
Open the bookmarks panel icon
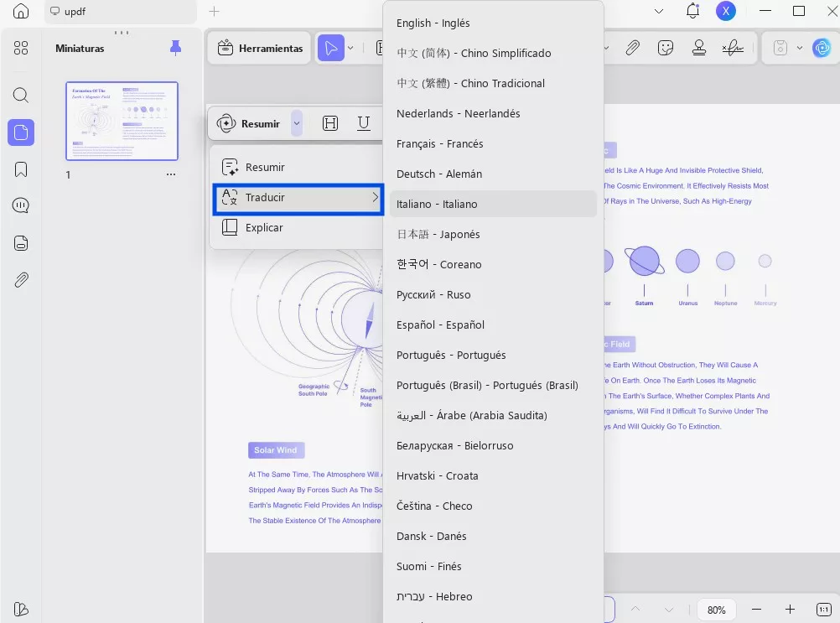[x=21, y=169]
